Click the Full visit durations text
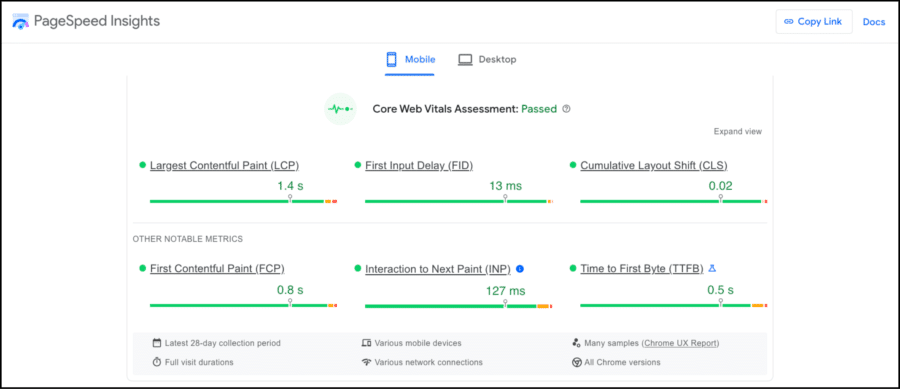 coord(199,362)
